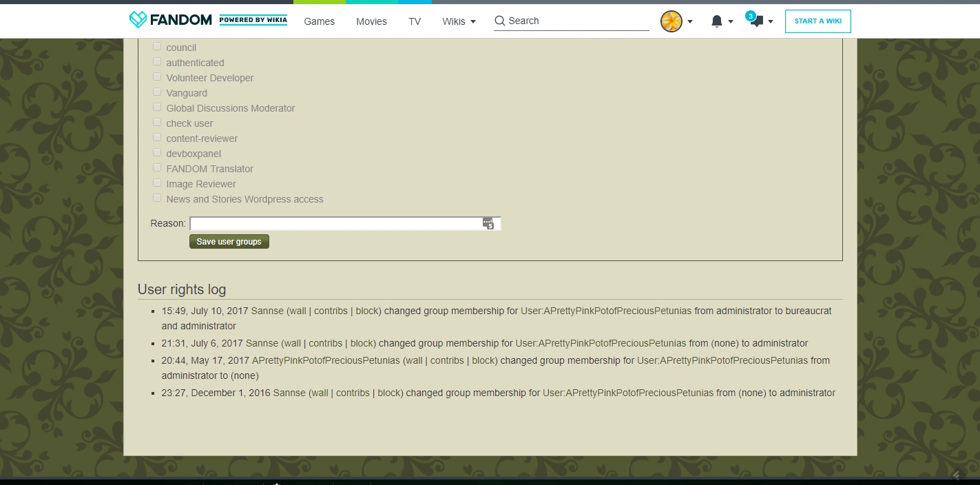
Task: Open the first Sannse user link
Action: point(267,311)
